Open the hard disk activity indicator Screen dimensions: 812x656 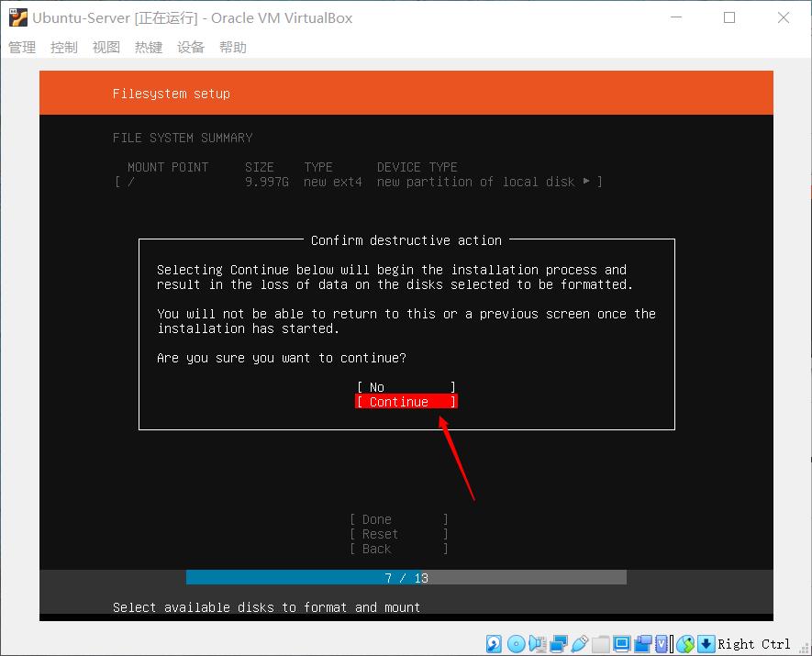coord(493,644)
